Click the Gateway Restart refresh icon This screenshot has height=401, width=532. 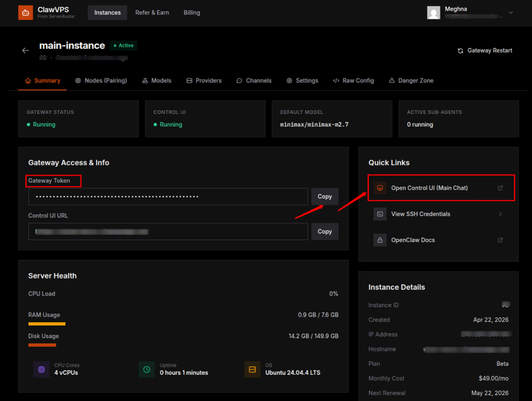click(x=460, y=50)
